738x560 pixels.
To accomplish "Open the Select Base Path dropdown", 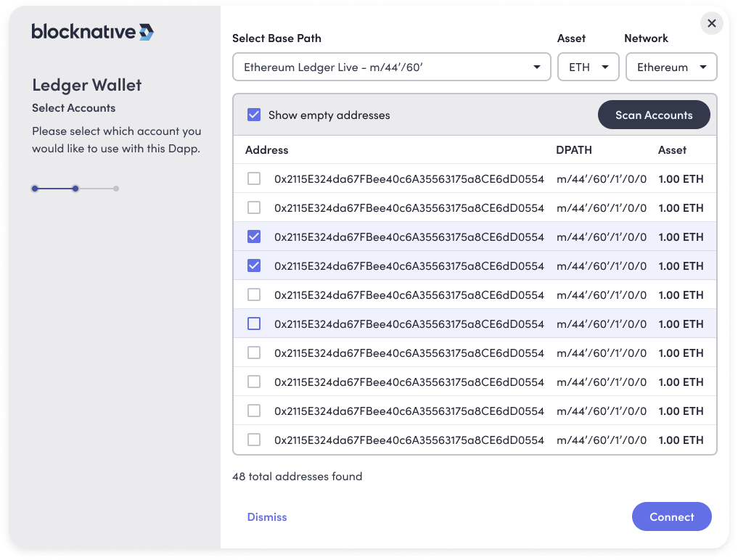I will pos(392,67).
